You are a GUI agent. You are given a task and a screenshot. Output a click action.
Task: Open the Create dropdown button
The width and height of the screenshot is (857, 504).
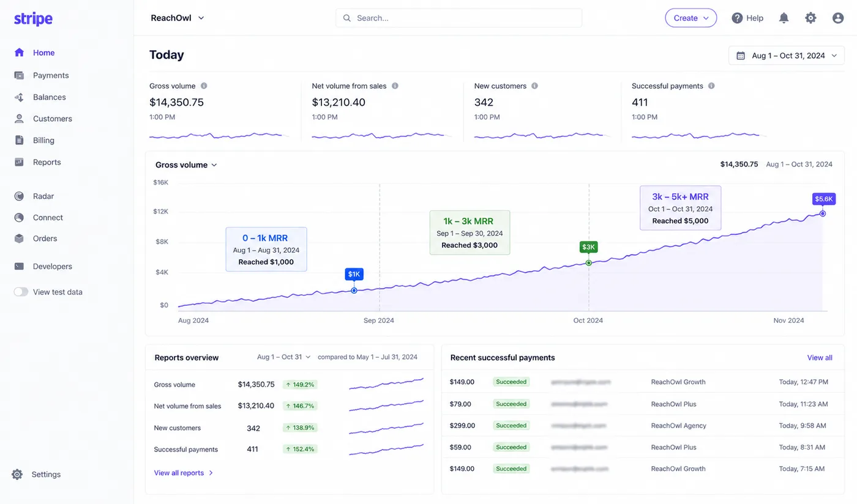coord(691,18)
